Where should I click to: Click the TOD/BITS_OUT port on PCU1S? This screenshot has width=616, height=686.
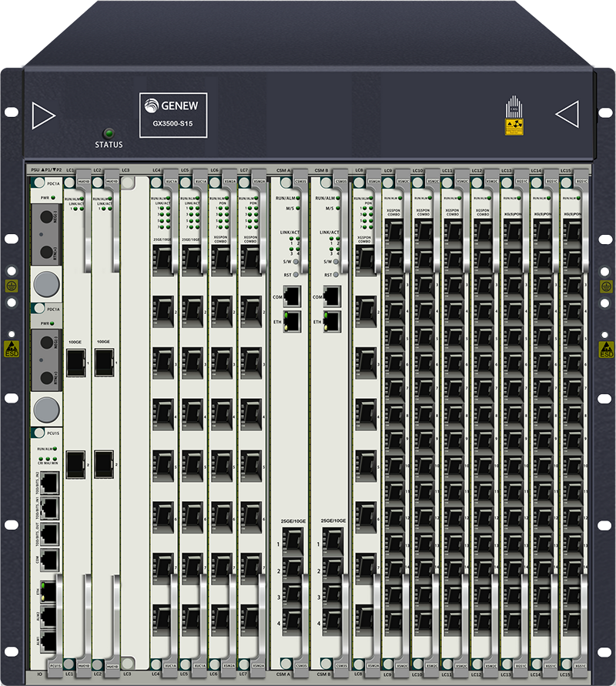pyautogui.click(x=49, y=532)
